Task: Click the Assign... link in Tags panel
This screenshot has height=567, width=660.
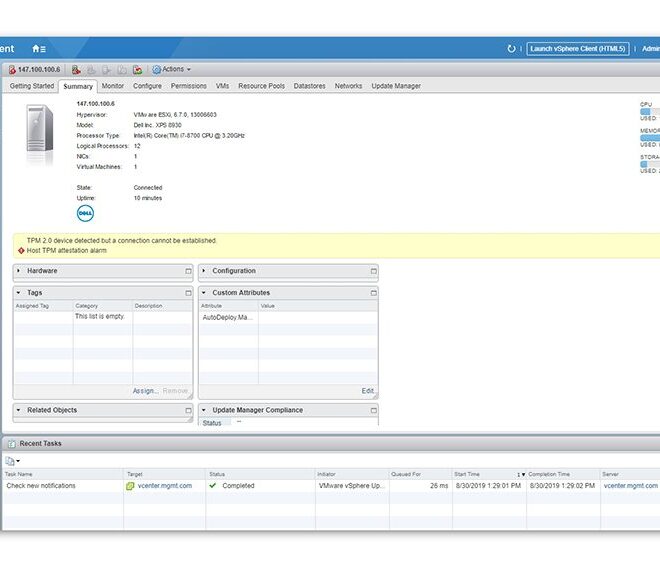Action: click(x=144, y=391)
